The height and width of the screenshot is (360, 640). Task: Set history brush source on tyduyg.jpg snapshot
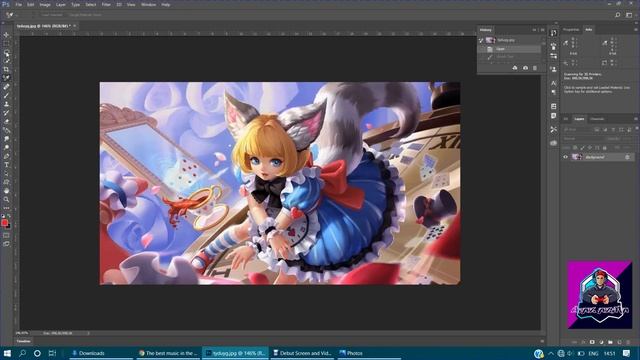[481, 40]
